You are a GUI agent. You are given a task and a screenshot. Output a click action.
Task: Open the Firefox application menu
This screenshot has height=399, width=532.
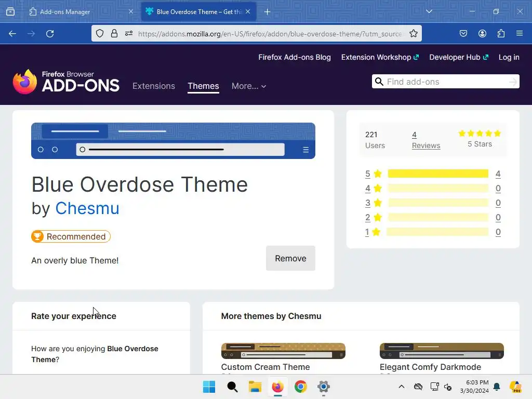pos(520,33)
